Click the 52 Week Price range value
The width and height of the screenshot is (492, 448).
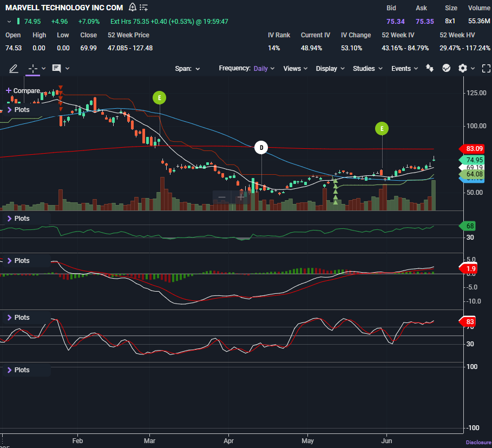tap(130, 48)
